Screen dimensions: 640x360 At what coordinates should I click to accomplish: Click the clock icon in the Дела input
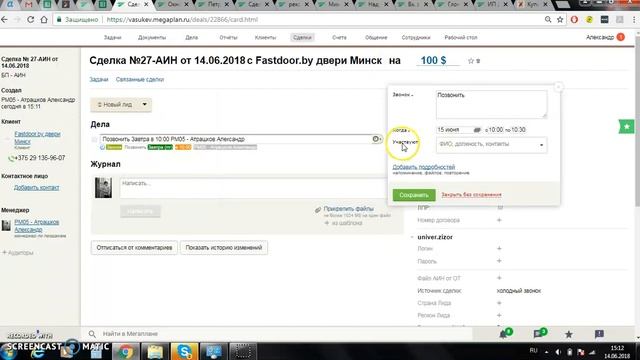coord(376,139)
